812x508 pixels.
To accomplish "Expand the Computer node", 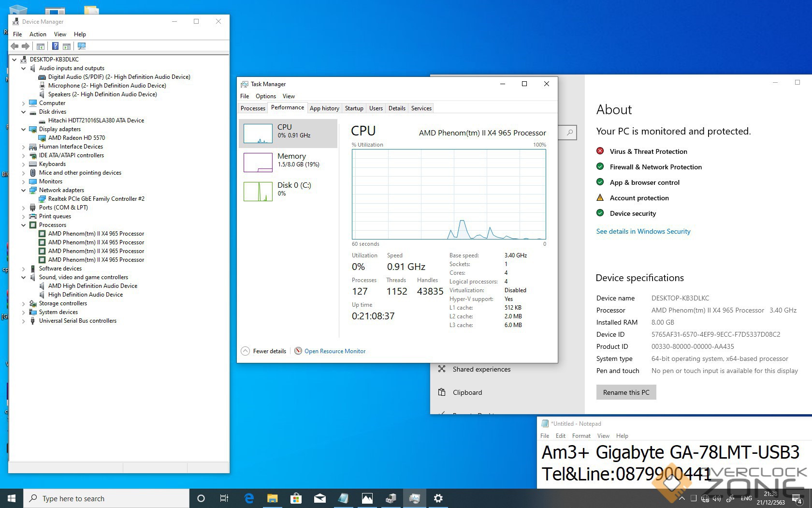I will click(x=24, y=103).
